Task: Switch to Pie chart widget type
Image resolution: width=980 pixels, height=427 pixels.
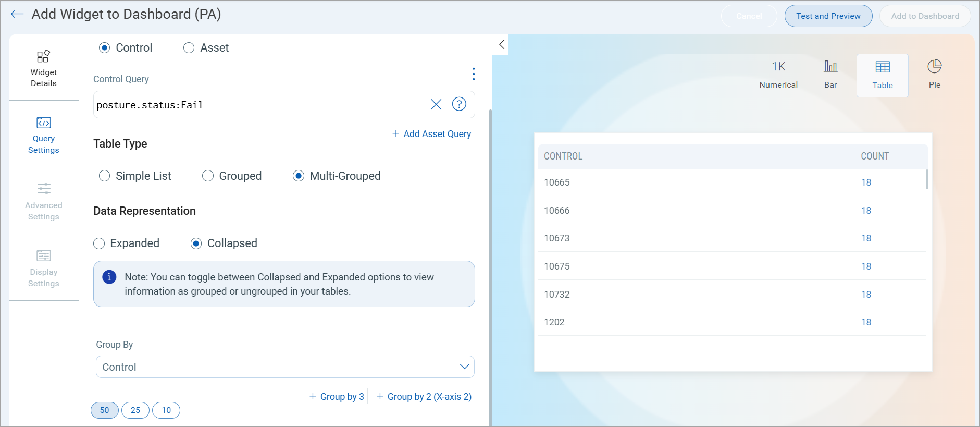Action: [x=935, y=75]
